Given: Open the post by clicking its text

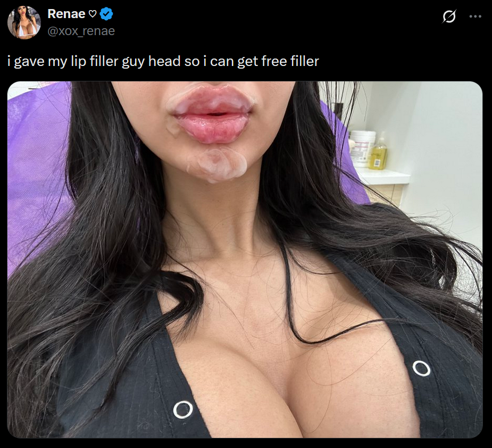Looking at the screenshot, I should point(163,61).
